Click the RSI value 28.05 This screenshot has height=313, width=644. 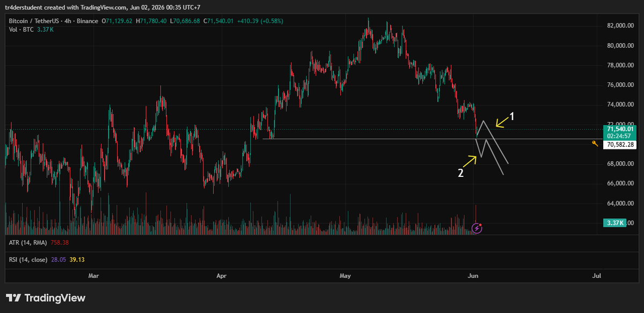[x=57, y=259]
